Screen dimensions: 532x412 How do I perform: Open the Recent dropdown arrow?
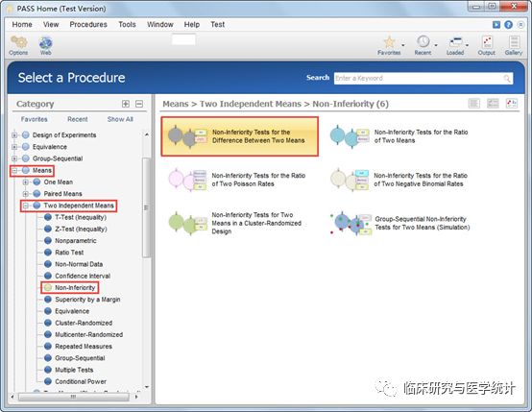(x=436, y=45)
